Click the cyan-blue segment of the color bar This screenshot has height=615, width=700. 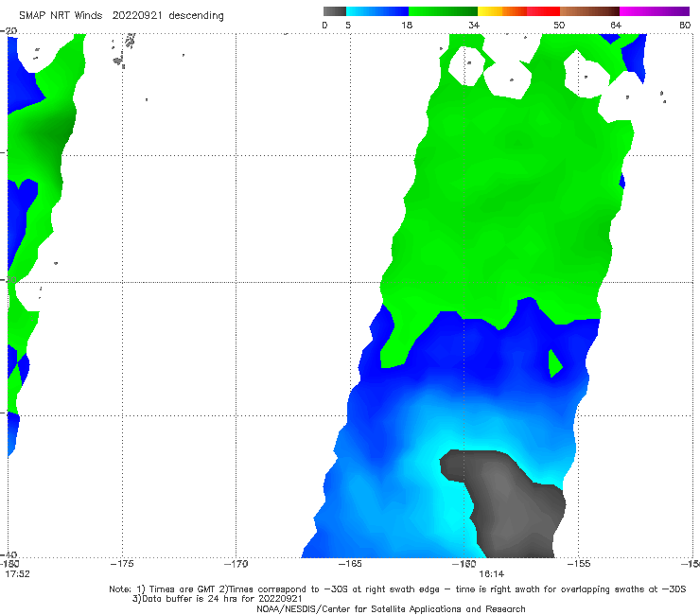coord(377,11)
